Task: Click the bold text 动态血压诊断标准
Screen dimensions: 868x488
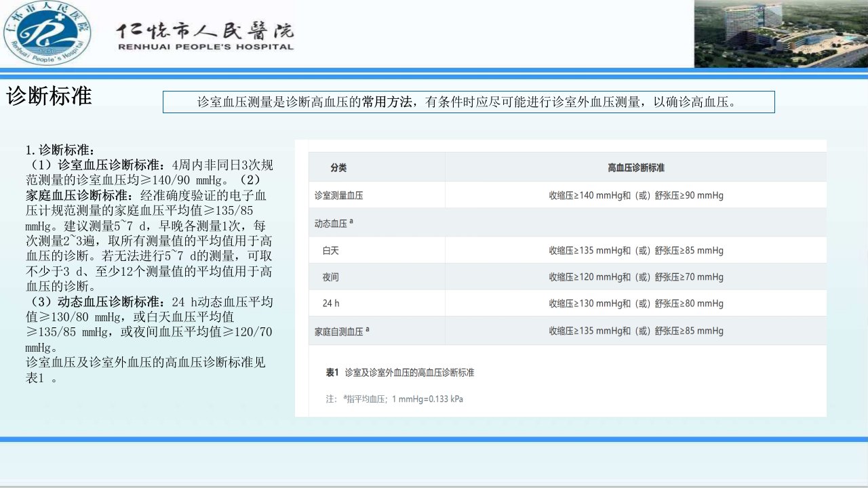Action: coord(106,301)
